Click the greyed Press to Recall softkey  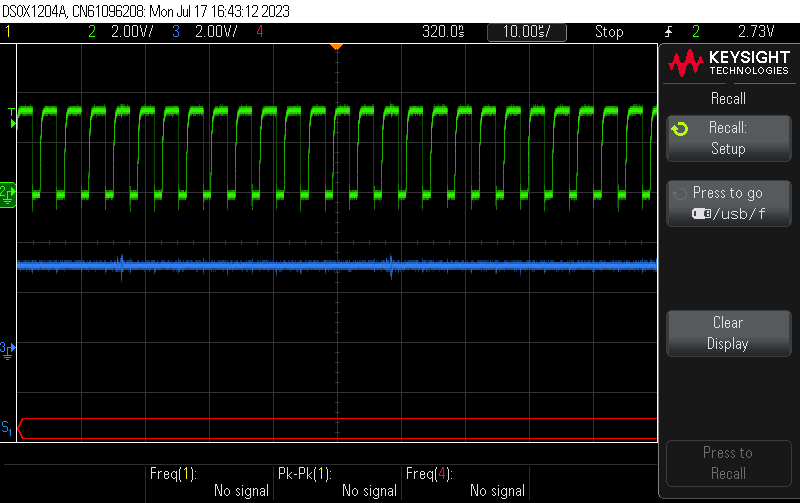click(x=729, y=463)
